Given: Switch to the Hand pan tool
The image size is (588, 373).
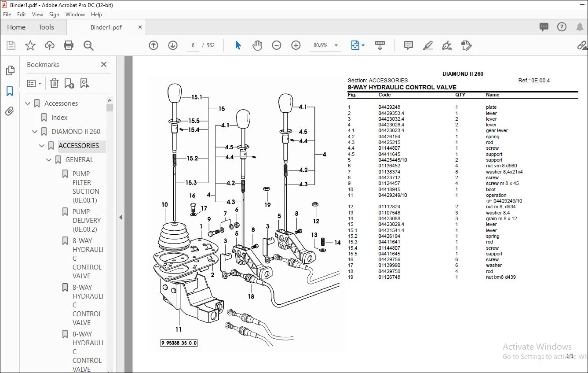Looking at the screenshot, I should (x=257, y=45).
